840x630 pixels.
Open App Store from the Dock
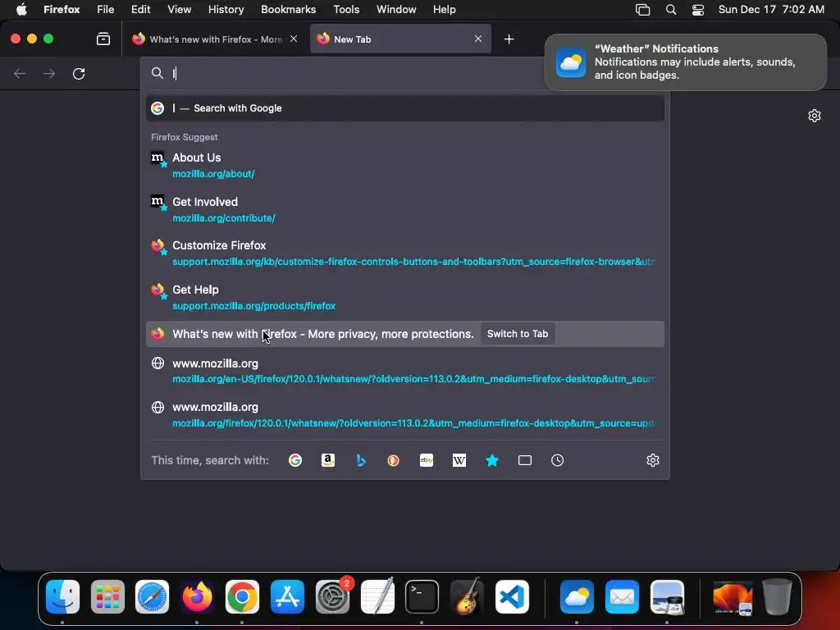287,596
